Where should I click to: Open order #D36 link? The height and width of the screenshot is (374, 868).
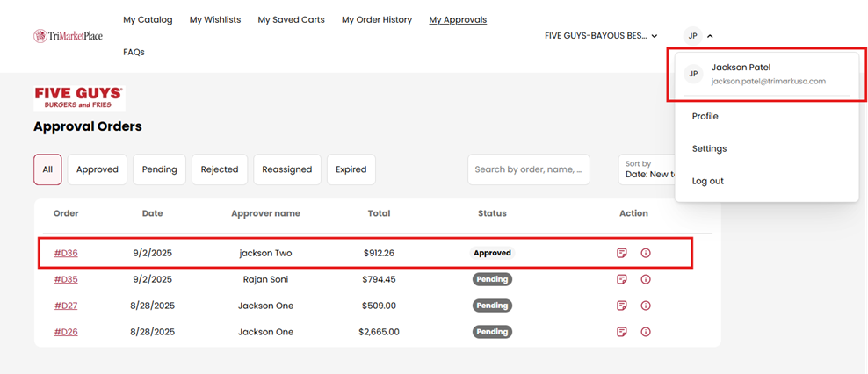click(66, 253)
